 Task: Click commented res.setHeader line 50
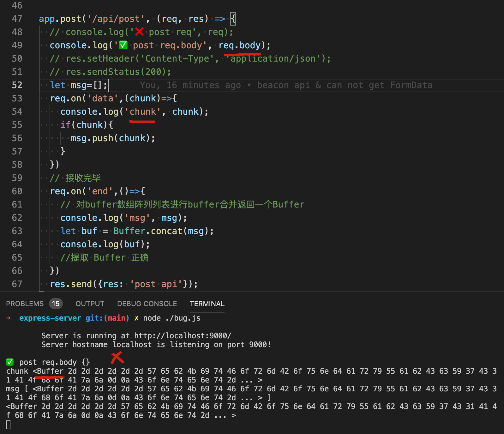click(x=190, y=58)
